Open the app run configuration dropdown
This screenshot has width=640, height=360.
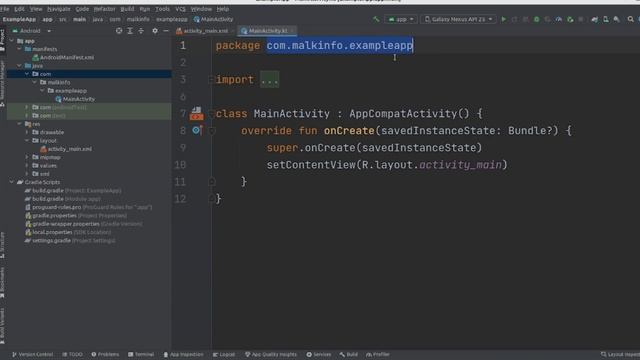point(401,19)
